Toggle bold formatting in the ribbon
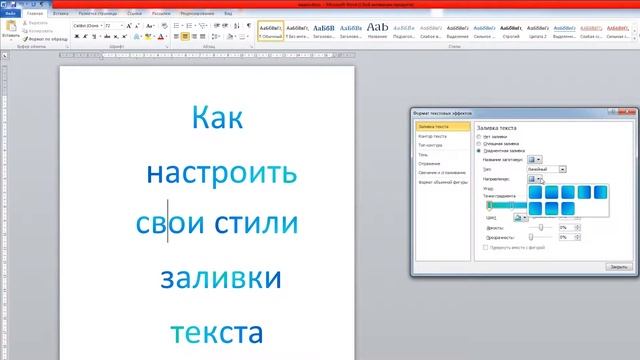The height and width of the screenshot is (360, 640). (76, 37)
